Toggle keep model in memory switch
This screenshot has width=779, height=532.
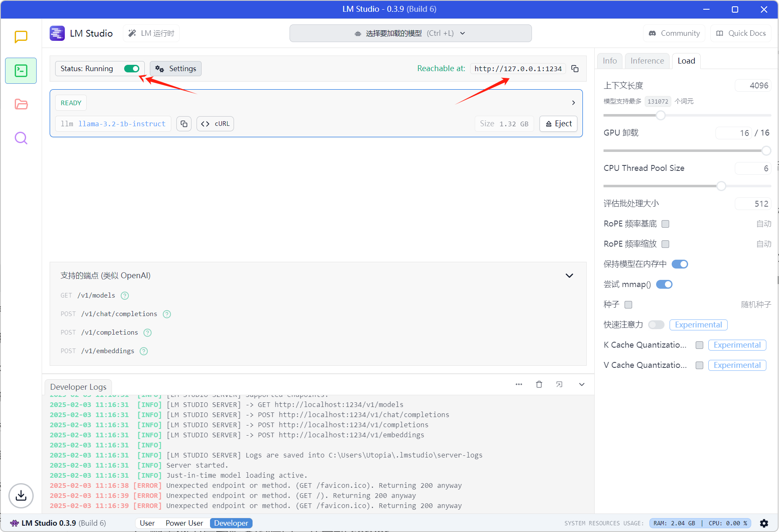(x=680, y=264)
